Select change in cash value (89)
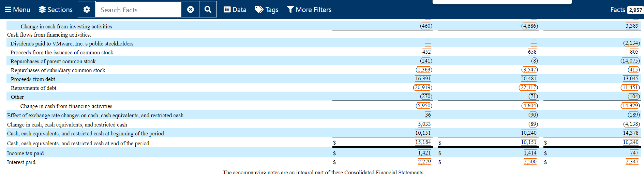 (533, 124)
